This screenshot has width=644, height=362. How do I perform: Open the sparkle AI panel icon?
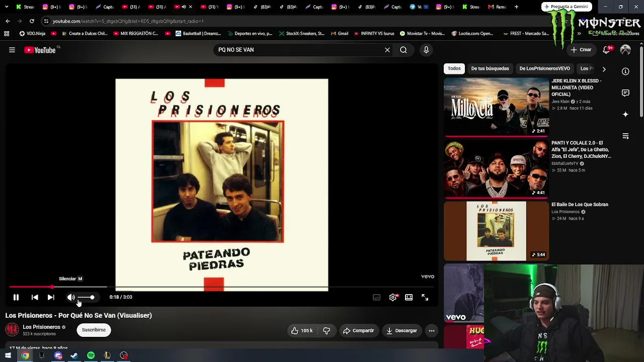[x=625, y=115]
